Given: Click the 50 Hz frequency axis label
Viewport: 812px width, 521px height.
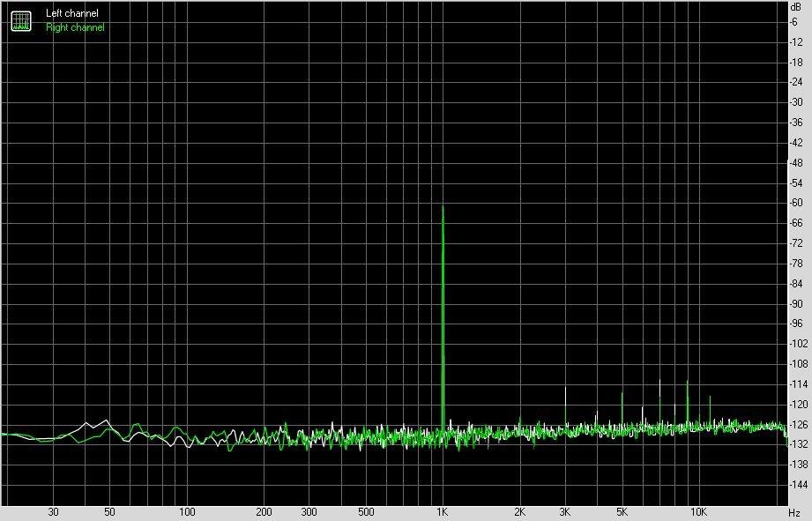Looking at the screenshot, I should click(x=109, y=512).
